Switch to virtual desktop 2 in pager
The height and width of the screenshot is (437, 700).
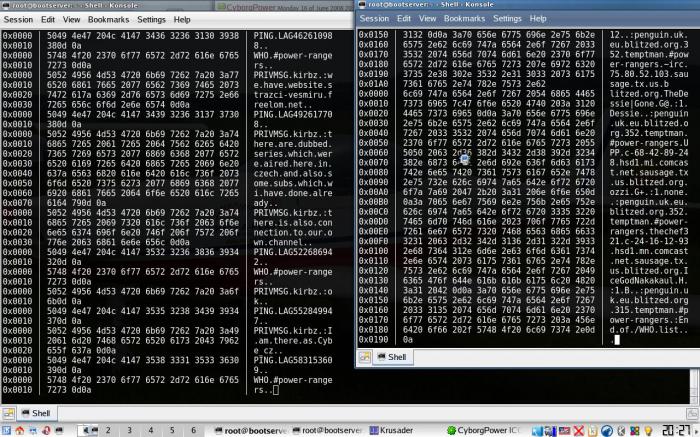108,430
